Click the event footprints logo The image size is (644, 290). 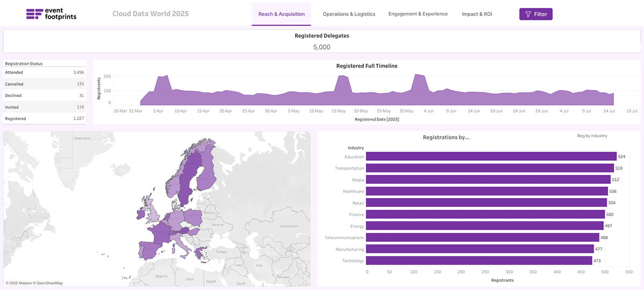point(52,14)
